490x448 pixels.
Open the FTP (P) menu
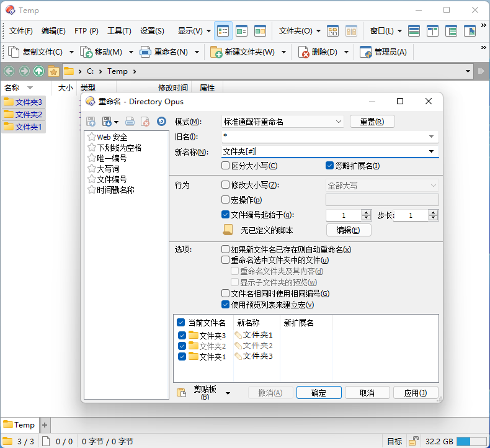[x=86, y=31]
